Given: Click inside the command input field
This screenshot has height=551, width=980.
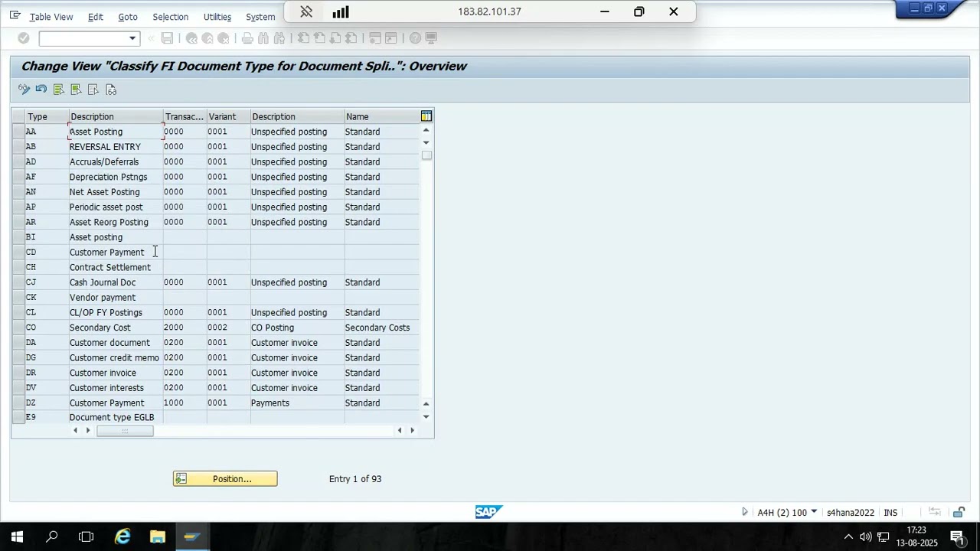Looking at the screenshot, I should coord(83,38).
